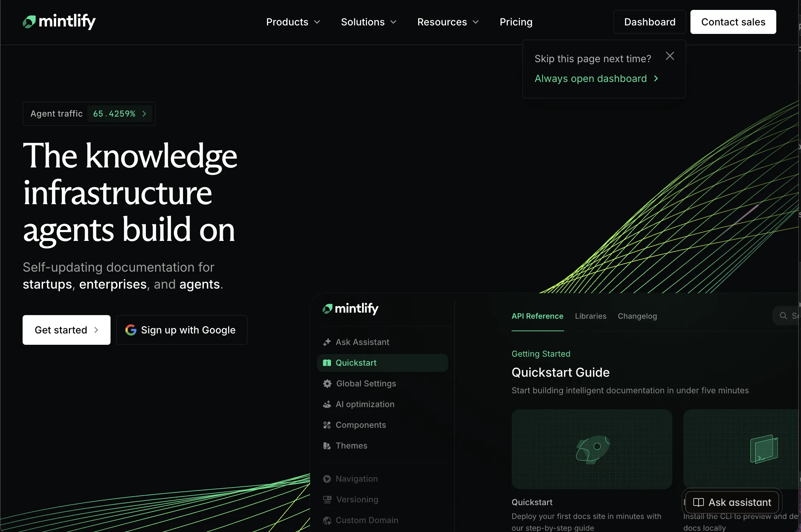This screenshot has width=801, height=532.
Task: Open the Quickstart rocket card thumbnail
Action: pos(592,449)
